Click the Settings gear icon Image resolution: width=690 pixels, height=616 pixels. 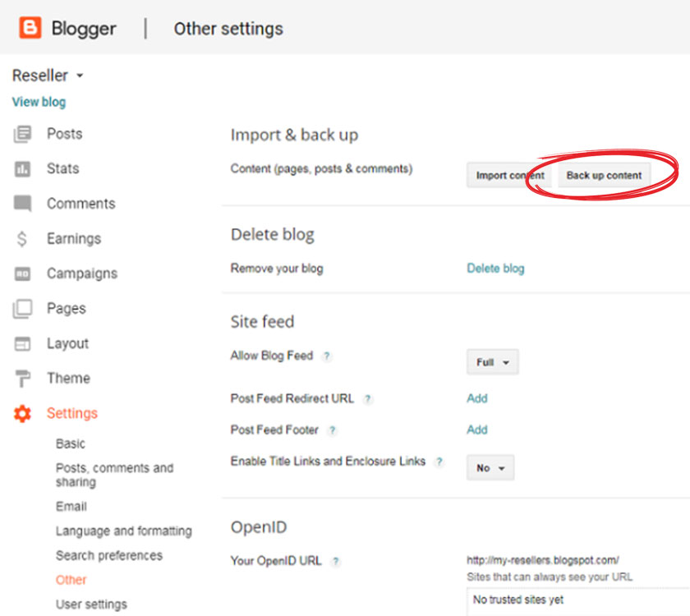[x=23, y=414]
